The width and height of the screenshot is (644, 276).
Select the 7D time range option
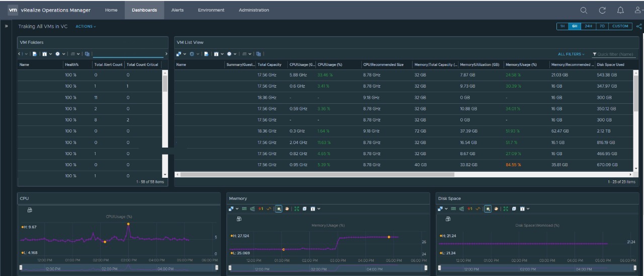click(x=602, y=26)
